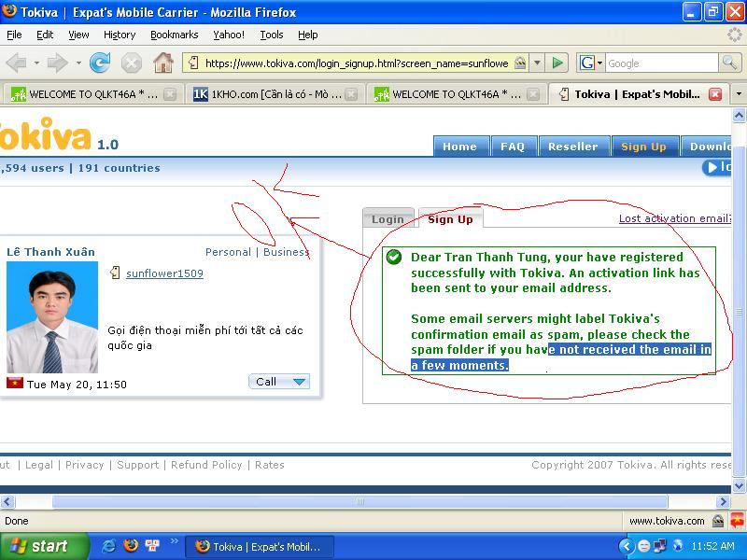Click the Windows Start button
This screenshot has width=747, height=560.
point(44,546)
